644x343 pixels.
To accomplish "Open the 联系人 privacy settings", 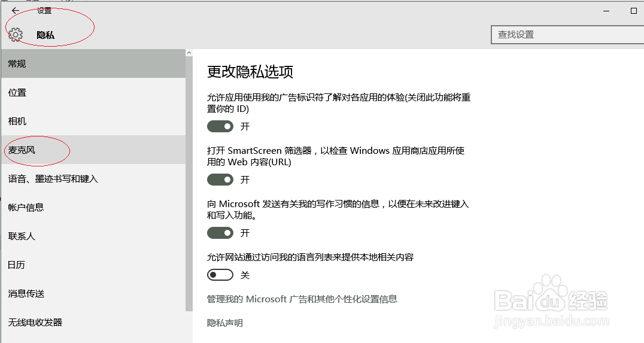I will click(93, 236).
